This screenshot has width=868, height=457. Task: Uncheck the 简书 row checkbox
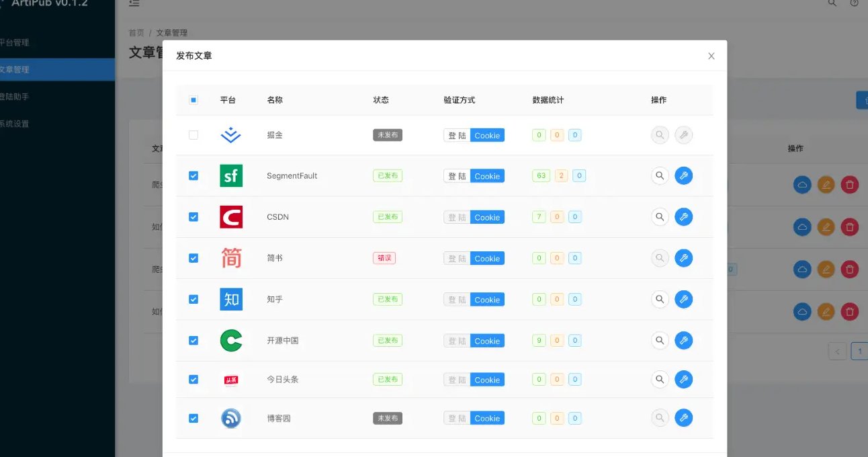193,258
